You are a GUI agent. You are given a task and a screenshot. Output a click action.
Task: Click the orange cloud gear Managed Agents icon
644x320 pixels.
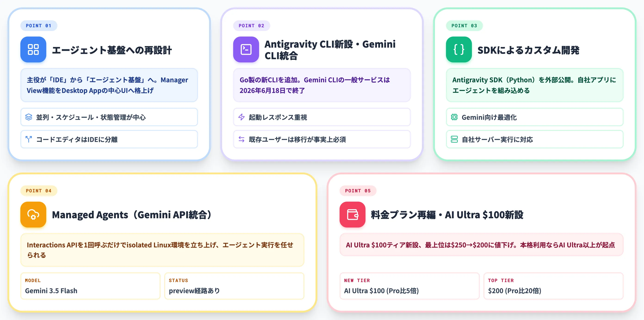33,215
